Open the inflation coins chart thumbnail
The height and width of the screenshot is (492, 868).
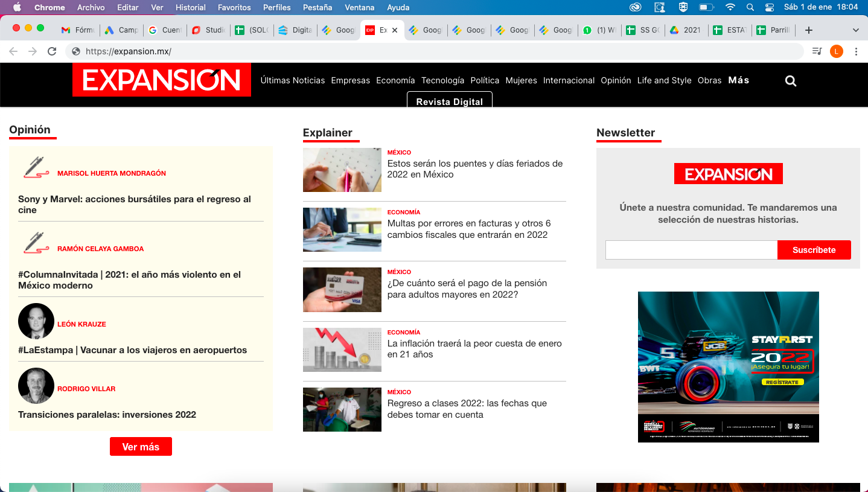(x=342, y=350)
